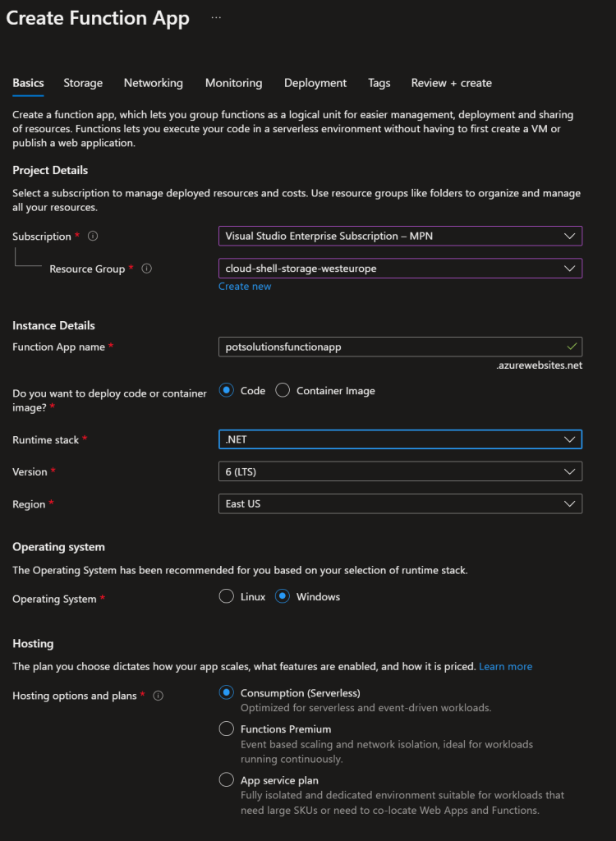Viewport: 616px width, 841px height.
Task: Open the Resource Group dropdown
Action: pyautogui.click(x=400, y=269)
